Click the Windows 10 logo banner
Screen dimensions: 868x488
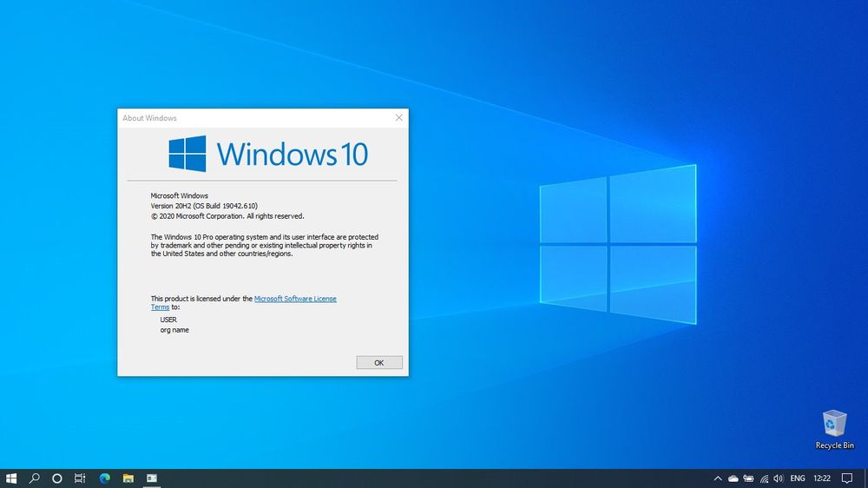[x=268, y=154]
